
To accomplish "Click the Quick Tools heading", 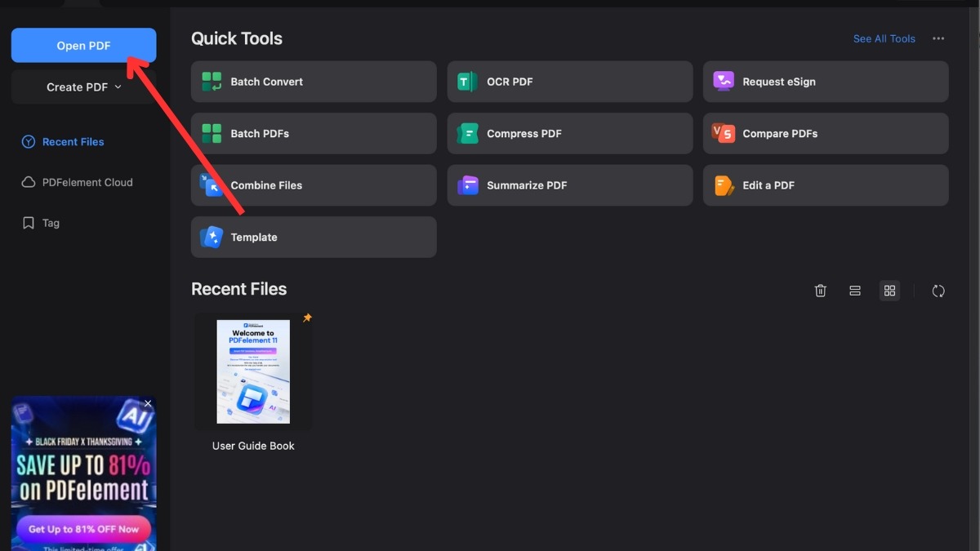I will (x=237, y=38).
